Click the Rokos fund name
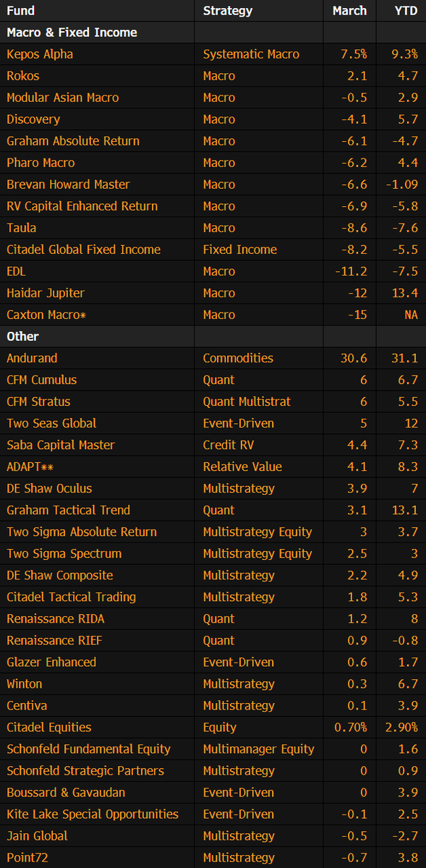This screenshot has width=426, height=868. [x=23, y=76]
